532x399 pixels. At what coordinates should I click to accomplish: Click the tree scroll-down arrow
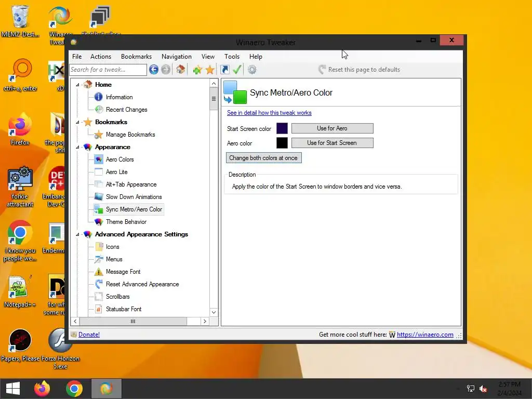pyautogui.click(x=214, y=312)
